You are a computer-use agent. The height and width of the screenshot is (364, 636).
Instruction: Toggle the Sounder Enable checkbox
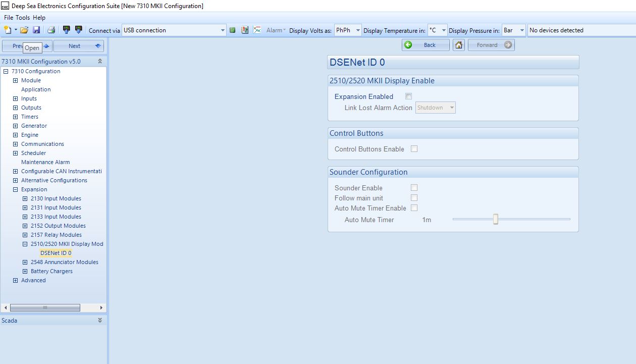414,188
